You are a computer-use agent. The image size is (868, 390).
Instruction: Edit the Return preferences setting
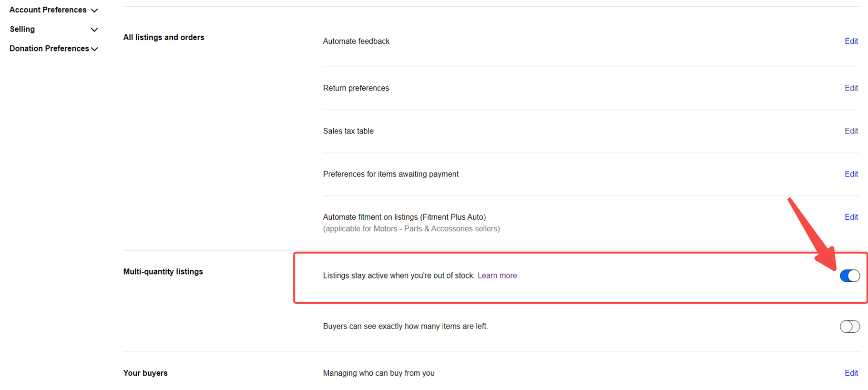(x=851, y=88)
